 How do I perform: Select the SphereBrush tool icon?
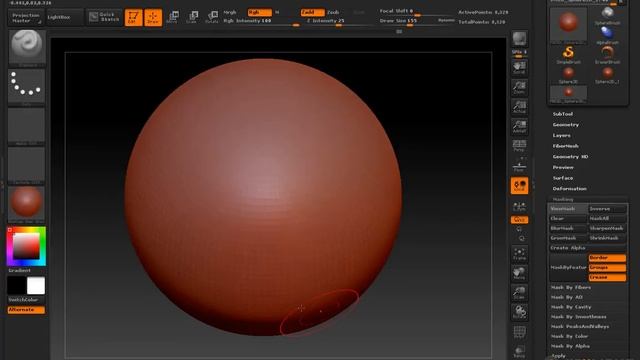[x=608, y=16]
